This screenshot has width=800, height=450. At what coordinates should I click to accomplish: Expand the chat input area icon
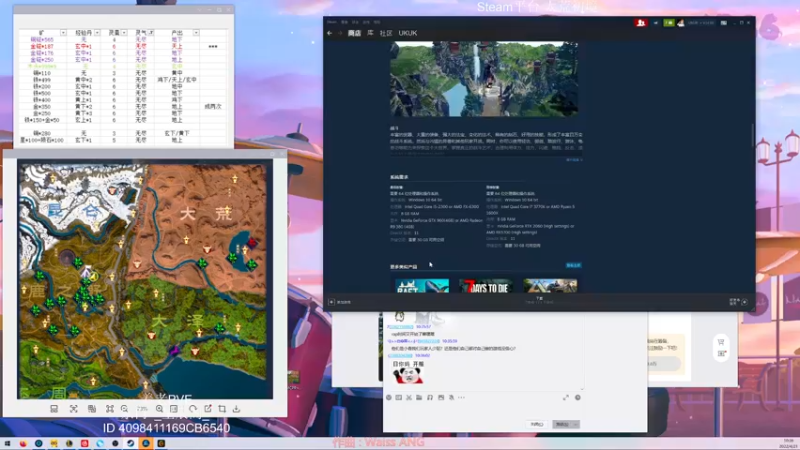pyautogui.click(x=566, y=397)
